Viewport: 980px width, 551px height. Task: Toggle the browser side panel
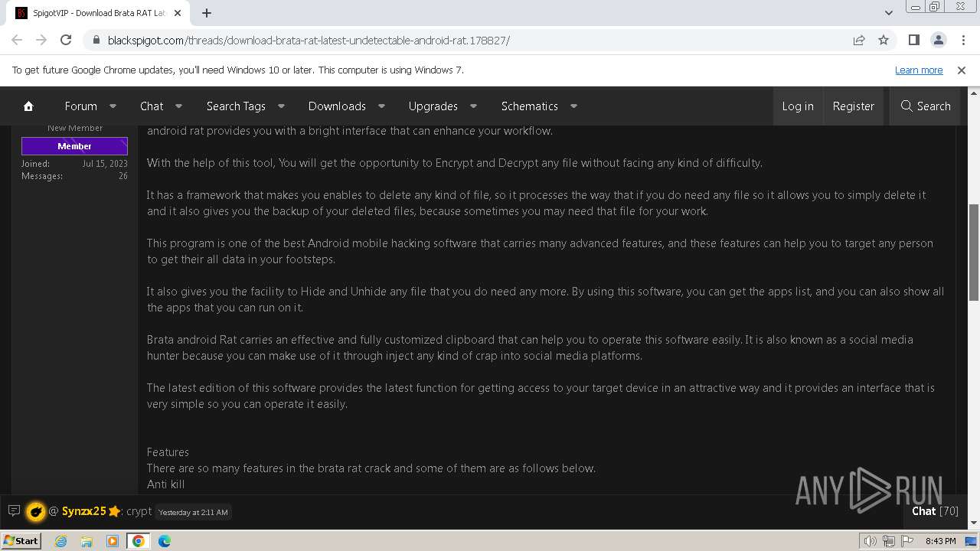(913, 40)
